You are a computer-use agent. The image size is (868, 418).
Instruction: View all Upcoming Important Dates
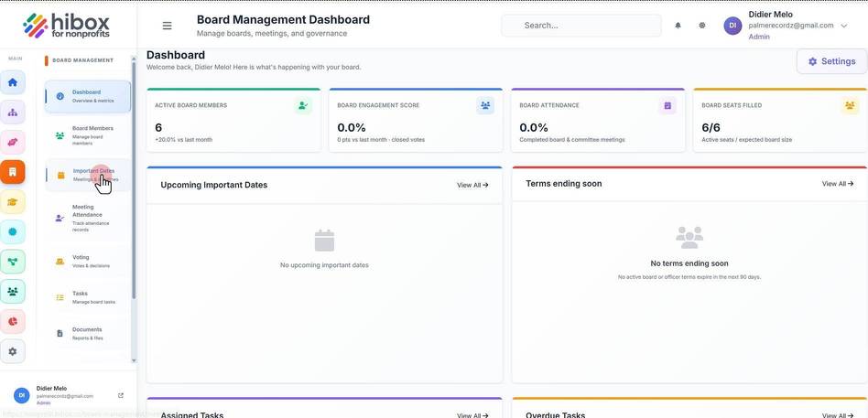tap(472, 186)
